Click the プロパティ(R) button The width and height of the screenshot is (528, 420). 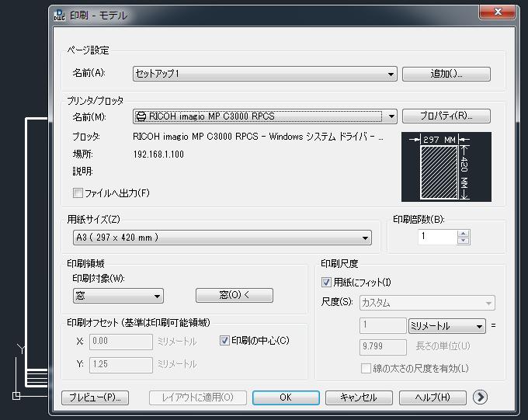(446, 116)
